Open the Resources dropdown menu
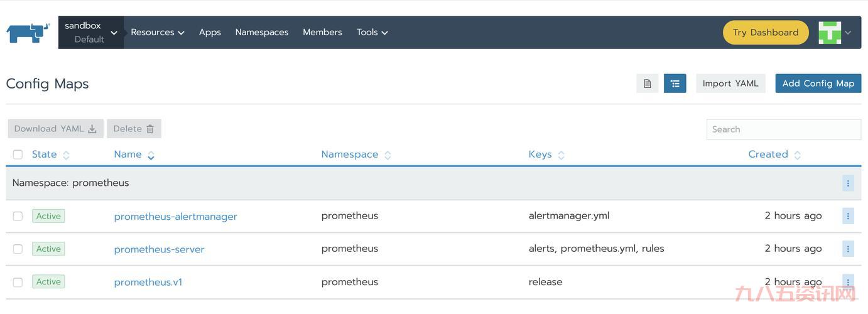868x314 pixels. click(157, 33)
